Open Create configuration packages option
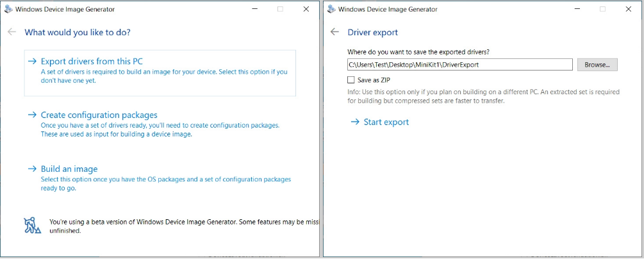Viewport: 644px width, 259px height. [x=160, y=124]
